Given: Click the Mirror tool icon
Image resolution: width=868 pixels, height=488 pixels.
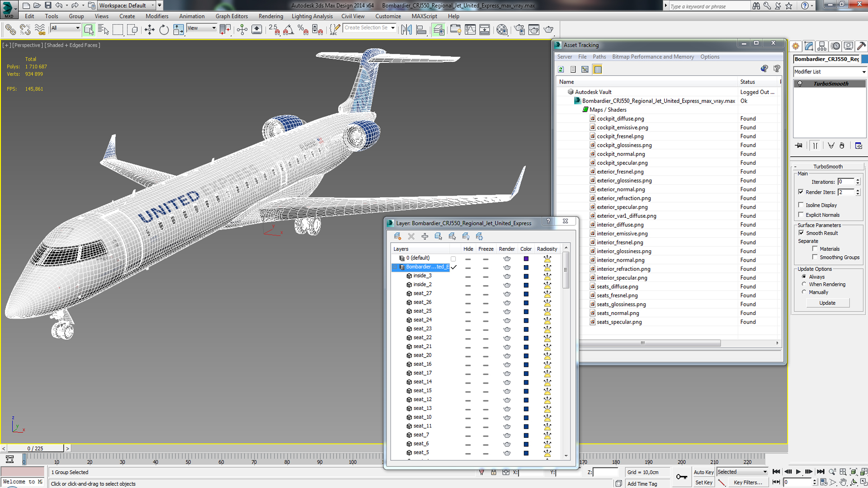Looking at the screenshot, I should pos(406,30).
